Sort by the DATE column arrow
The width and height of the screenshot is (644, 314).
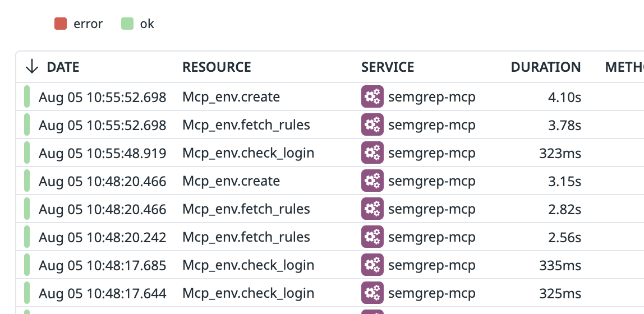(x=32, y=67)
